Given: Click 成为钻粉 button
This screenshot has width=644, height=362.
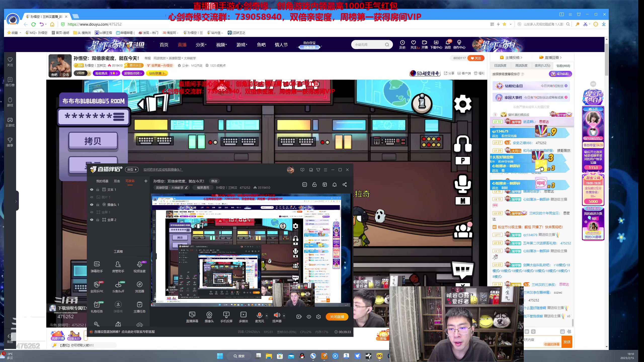Looking at the screenshot, I should point(560,74).
